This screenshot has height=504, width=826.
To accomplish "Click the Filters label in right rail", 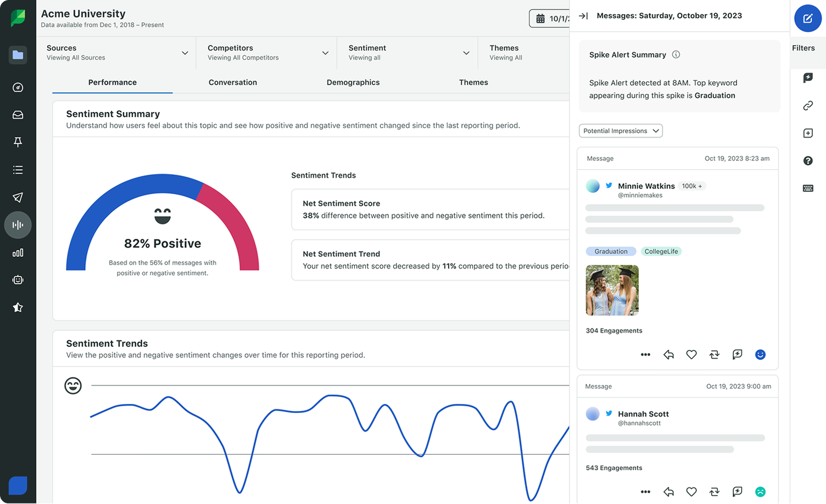I will point(804,48).
